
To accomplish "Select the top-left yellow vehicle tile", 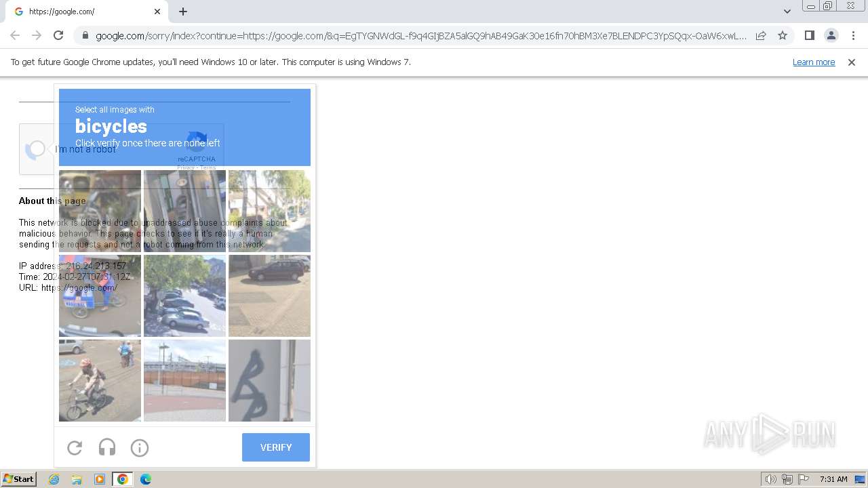I will (100, 211).
